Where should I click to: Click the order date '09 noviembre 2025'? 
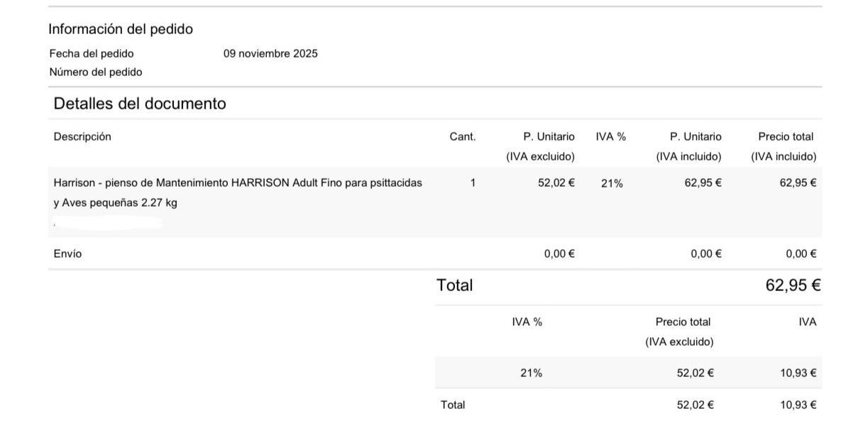tap(270, 53)
